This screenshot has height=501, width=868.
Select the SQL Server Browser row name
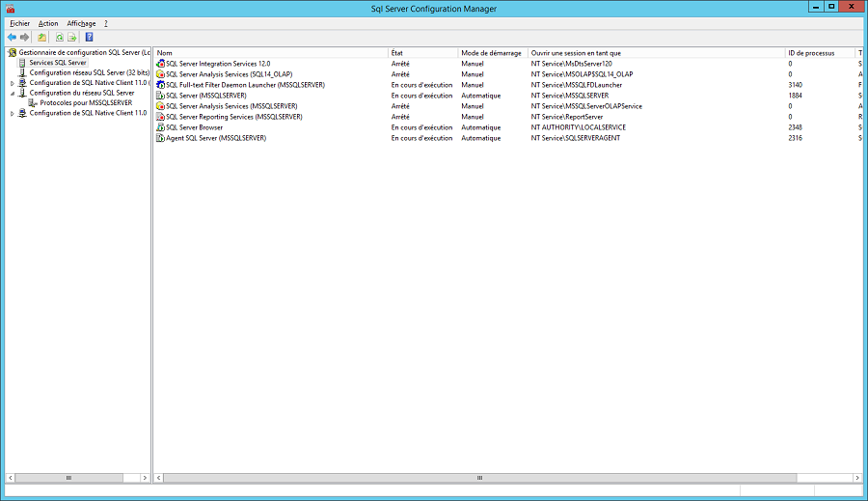194,127
